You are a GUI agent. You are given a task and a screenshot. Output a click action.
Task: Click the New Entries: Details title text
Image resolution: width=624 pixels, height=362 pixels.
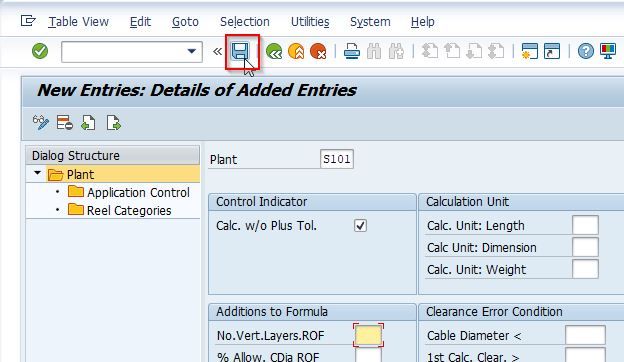(197, 90)
